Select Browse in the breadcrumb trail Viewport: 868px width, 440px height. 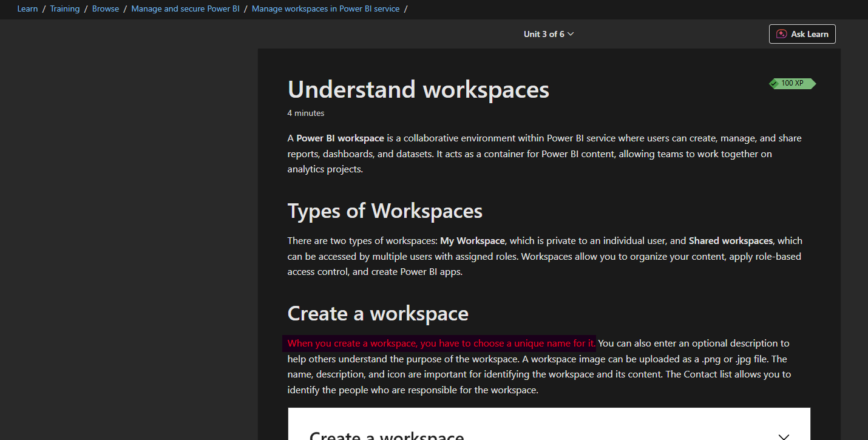pyautogui.click(x=105, y=8)
